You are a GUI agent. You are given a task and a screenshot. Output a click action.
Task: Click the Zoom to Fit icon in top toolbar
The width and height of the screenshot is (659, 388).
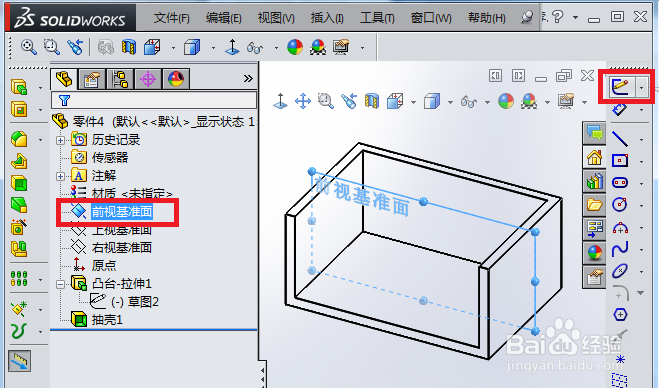[29, 47]
